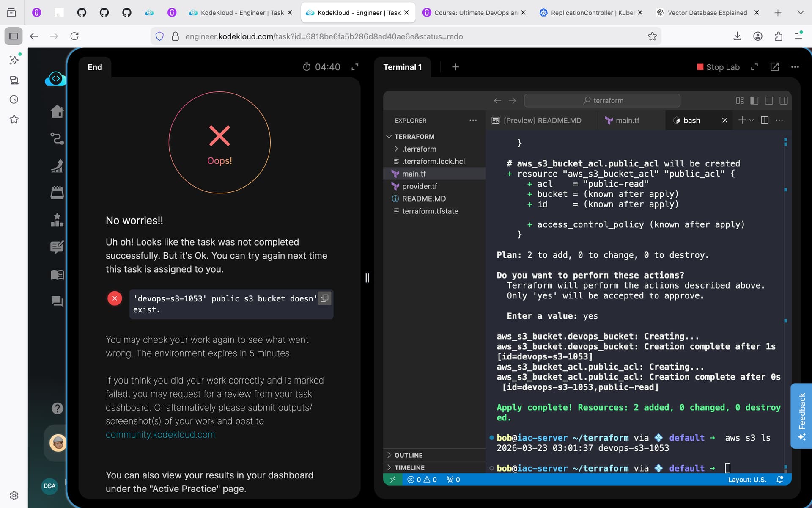
Task: Toggle the bottom panel layout icon
Action: (x=769, y=100)
